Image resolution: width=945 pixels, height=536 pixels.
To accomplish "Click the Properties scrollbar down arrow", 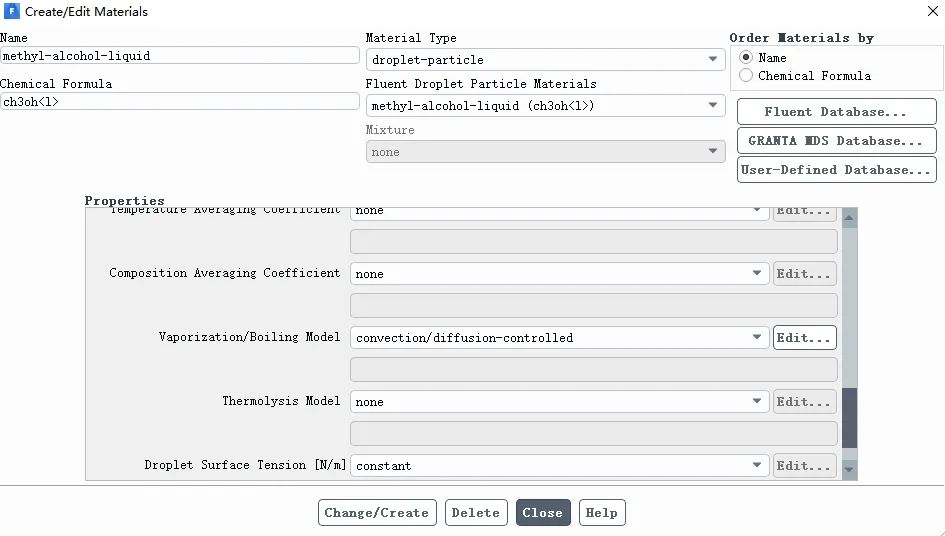I will tap(849, 469).
